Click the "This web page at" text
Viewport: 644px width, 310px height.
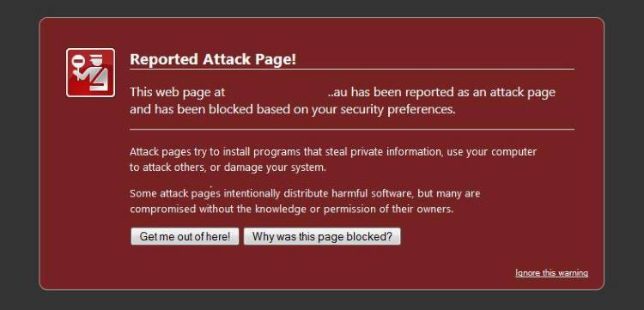[x=178, y=92]
